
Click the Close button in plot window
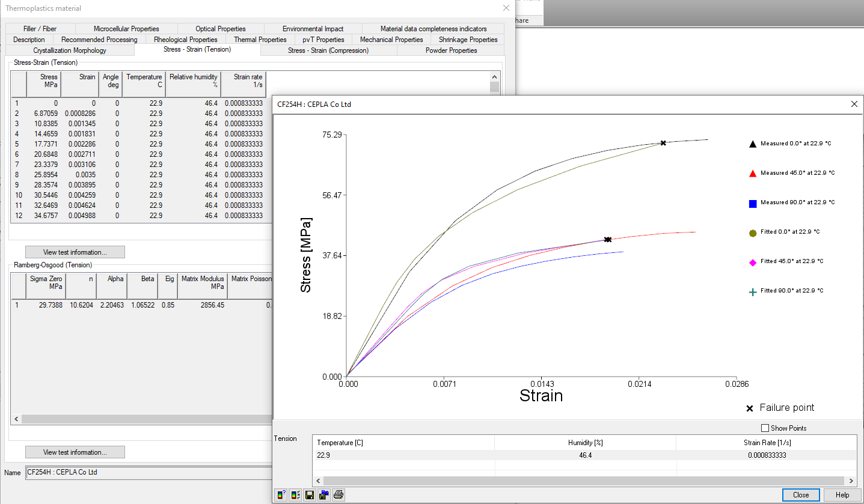(801, 495)
